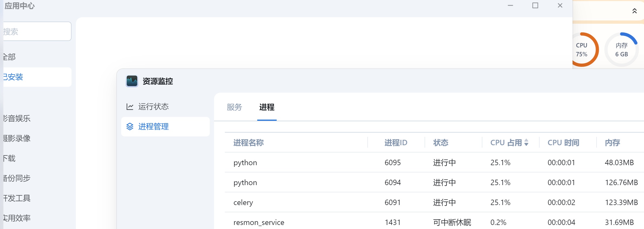
Task: Sort by CPU 占用 arrow icon
Action: (x=526, y=143)
